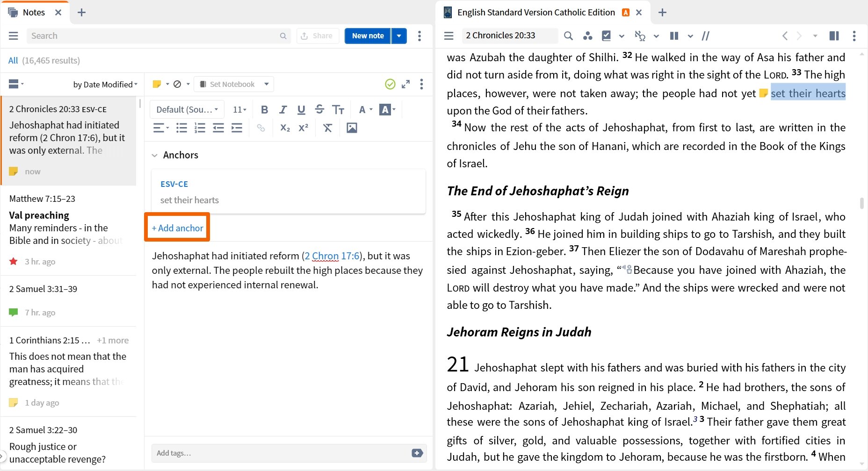Open the ESV-CE panel hamburger menu
868x471 pixels.
pyautogui.click(x=449, y=36)
